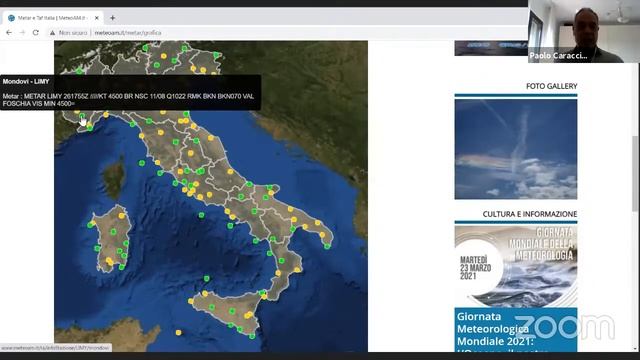Click the CULTURA E INFORMAZIONE heading
The height and width of the screenshot is (360, 640).
530,214
